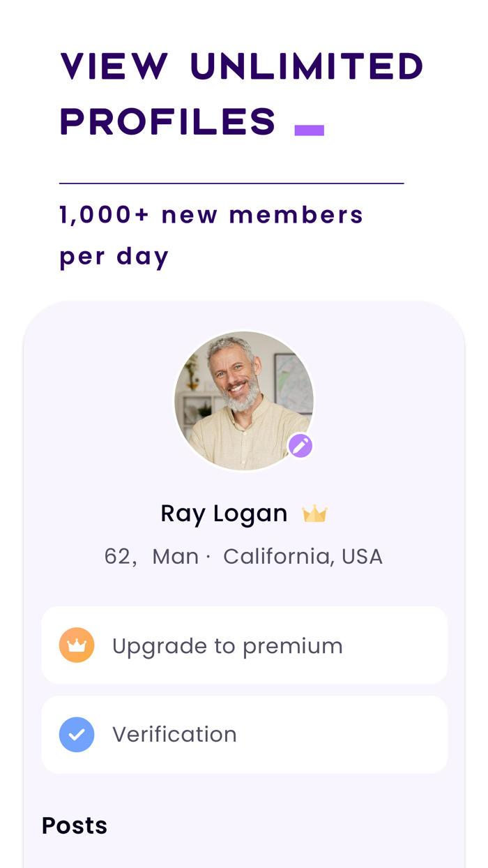This screenshot has height=868, width=488.
Task: Click the gold crown badge beside Ray Logan
Action: pos(315,513)
